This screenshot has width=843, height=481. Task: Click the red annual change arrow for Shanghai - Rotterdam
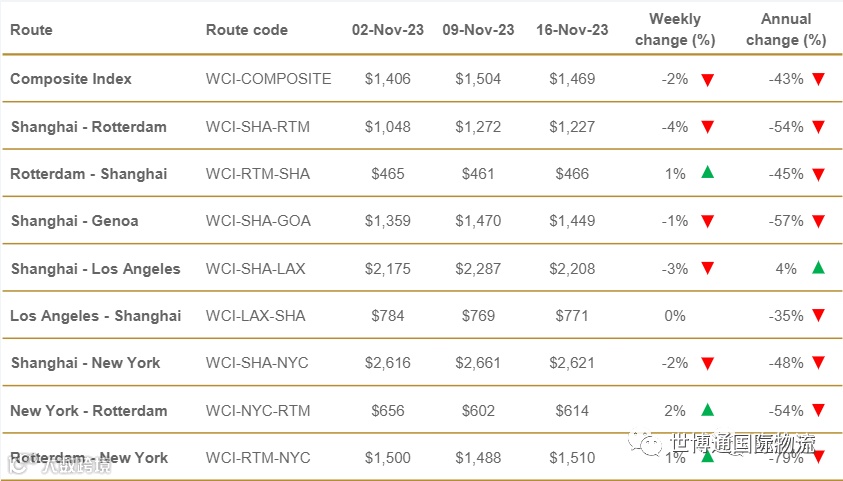818,127
